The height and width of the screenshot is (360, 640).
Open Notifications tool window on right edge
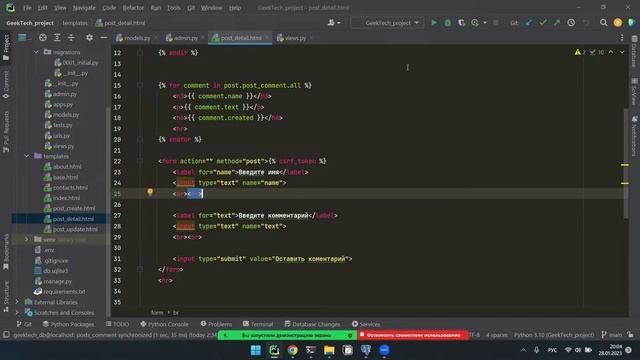pos(634,136)
